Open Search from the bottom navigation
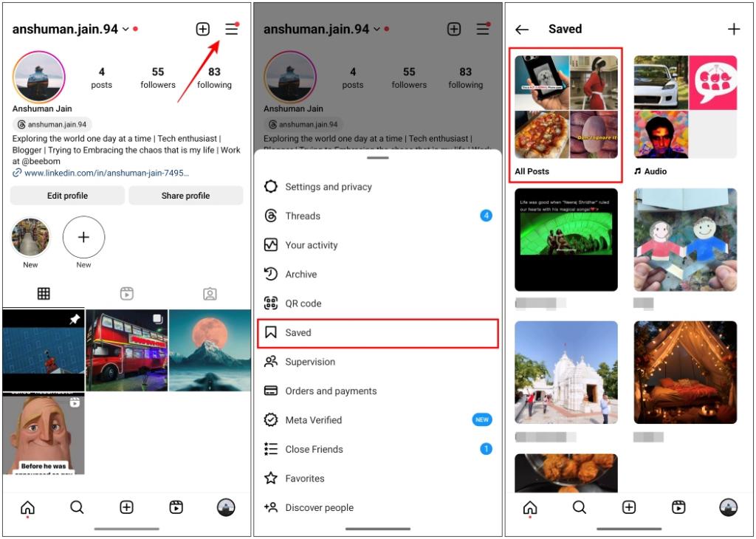This screenshot has height=539, width=756. click(x=78, y=507)
